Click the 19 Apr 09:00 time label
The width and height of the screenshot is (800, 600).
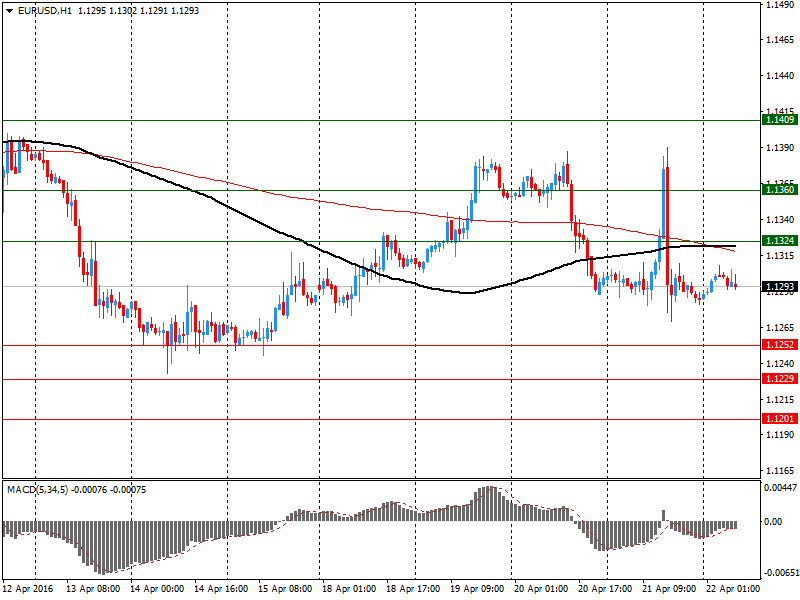click(477, 589)
